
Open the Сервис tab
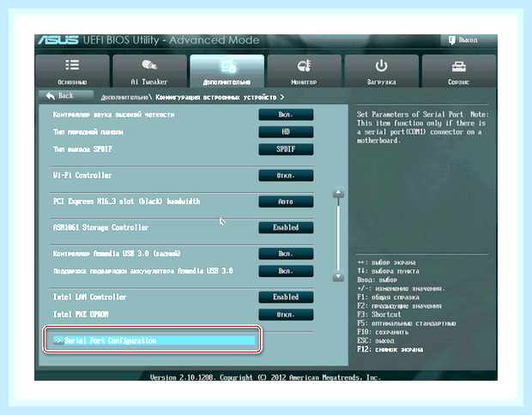tap(459, 71)
